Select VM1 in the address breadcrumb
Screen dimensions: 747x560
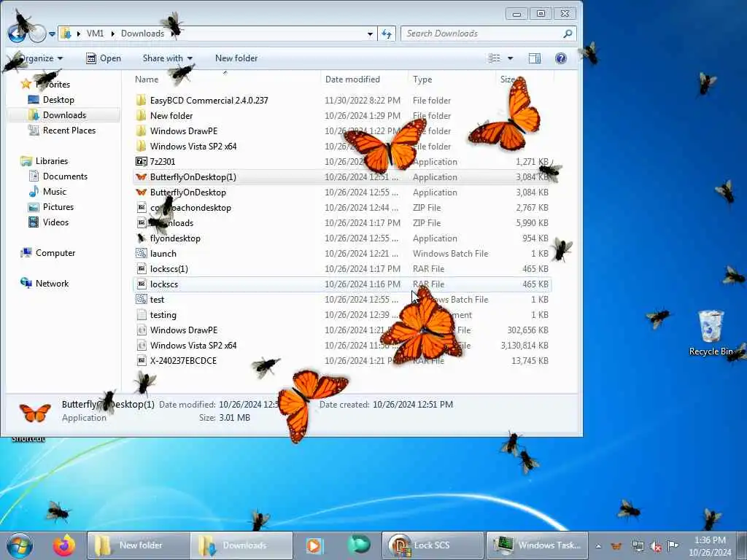[96, 34]
